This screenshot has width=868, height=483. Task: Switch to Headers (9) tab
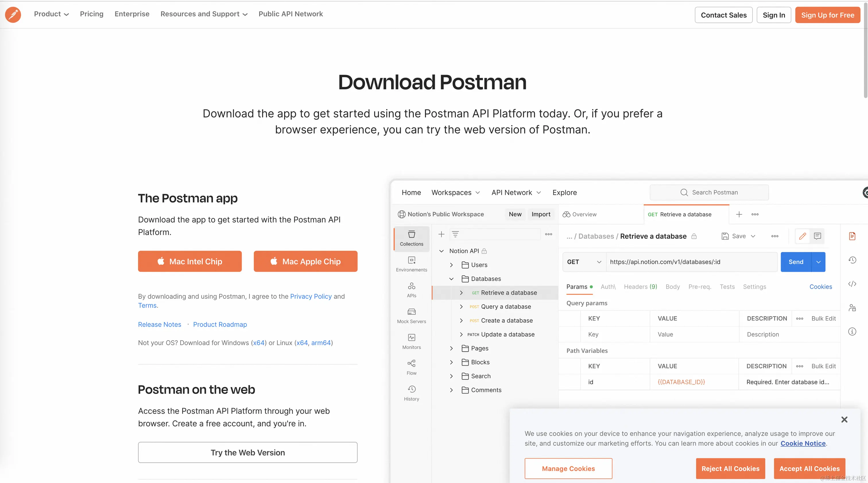640,286
